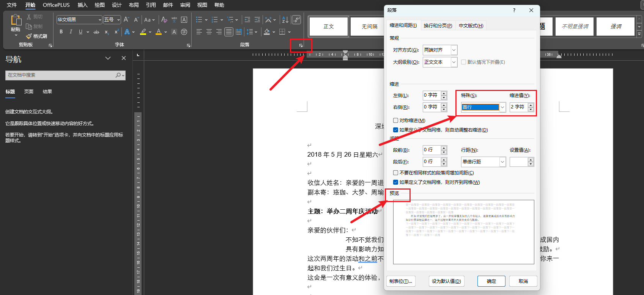This screenshot has height=295, width=644.
Task: Expand the styles gallery more button
Action: [639, 34]
